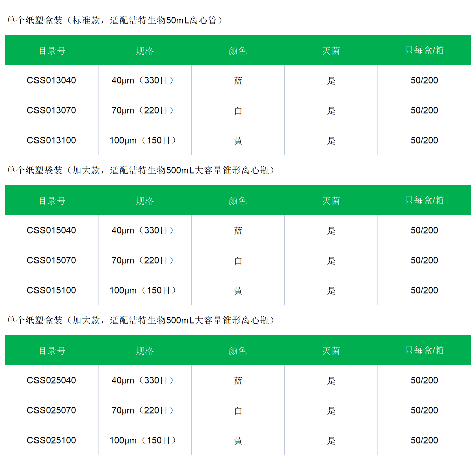
Task: Click color 黄 in the CSS015100 row
Action: coord(238,291)
